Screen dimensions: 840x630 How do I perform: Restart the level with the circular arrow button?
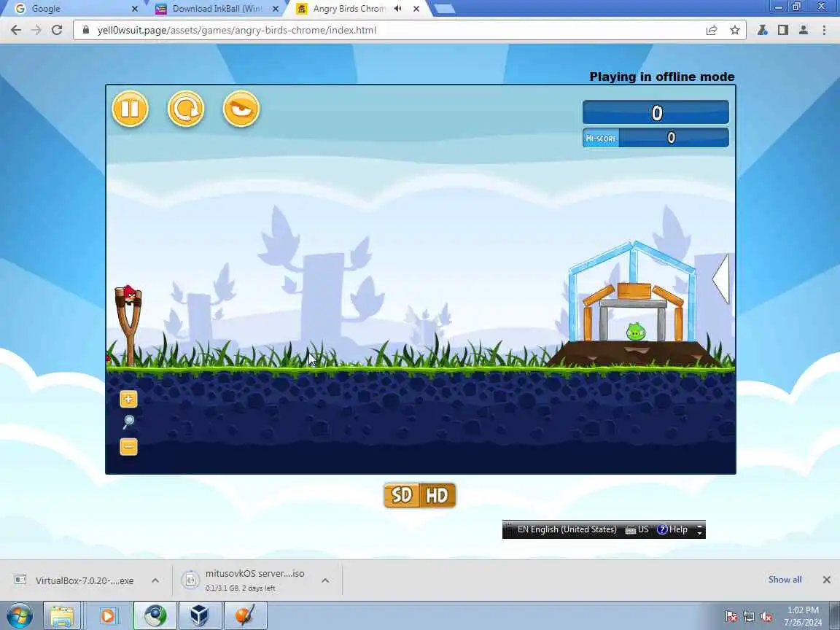coord(186,109)
